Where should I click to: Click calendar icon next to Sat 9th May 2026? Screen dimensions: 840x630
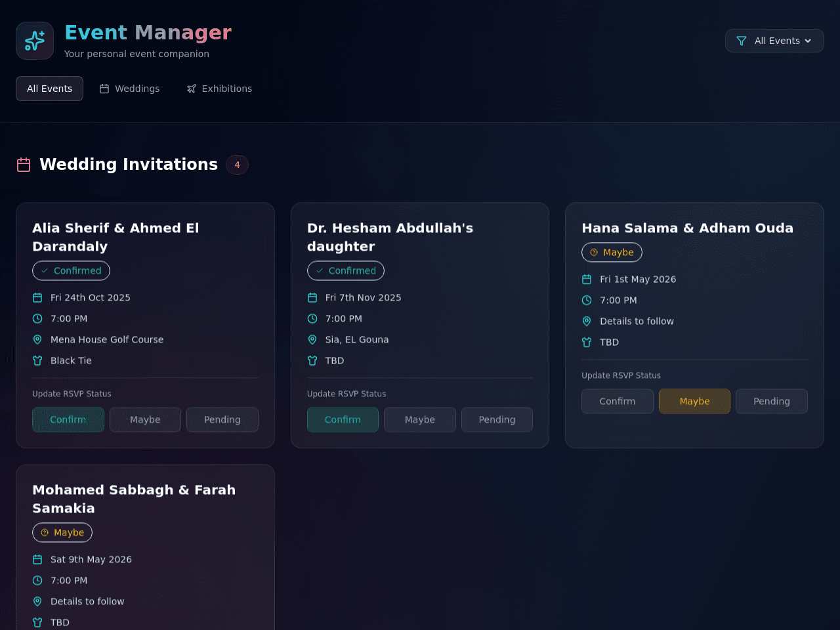tap(37, 559)
